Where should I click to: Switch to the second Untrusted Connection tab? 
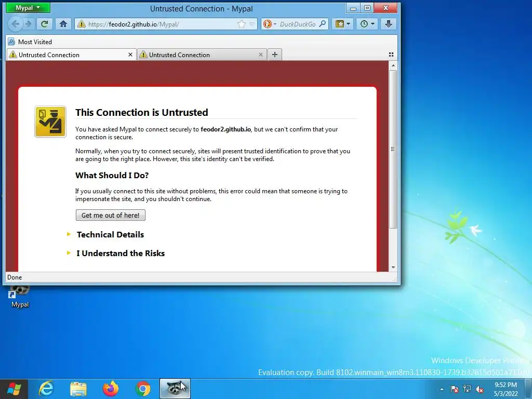pyautogui.click(x=202, y=55)
